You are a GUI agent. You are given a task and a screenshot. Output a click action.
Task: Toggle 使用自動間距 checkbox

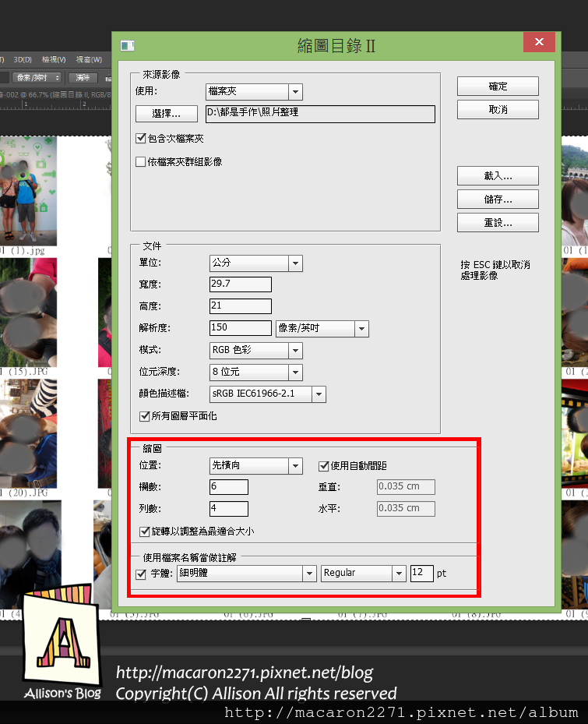click(x=323, y=466)
